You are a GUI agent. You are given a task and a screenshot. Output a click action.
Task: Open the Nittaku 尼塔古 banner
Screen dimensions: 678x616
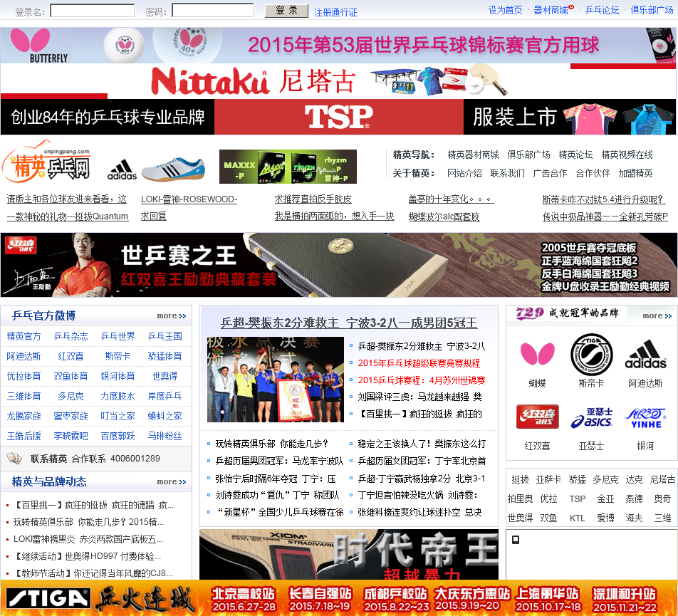pyautogui.click(x=338, y=81)
